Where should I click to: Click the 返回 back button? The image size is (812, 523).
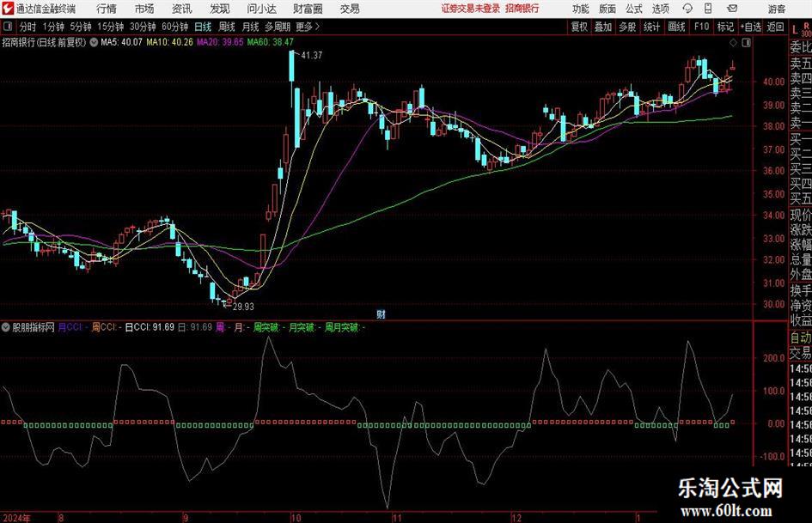[775, 27]
